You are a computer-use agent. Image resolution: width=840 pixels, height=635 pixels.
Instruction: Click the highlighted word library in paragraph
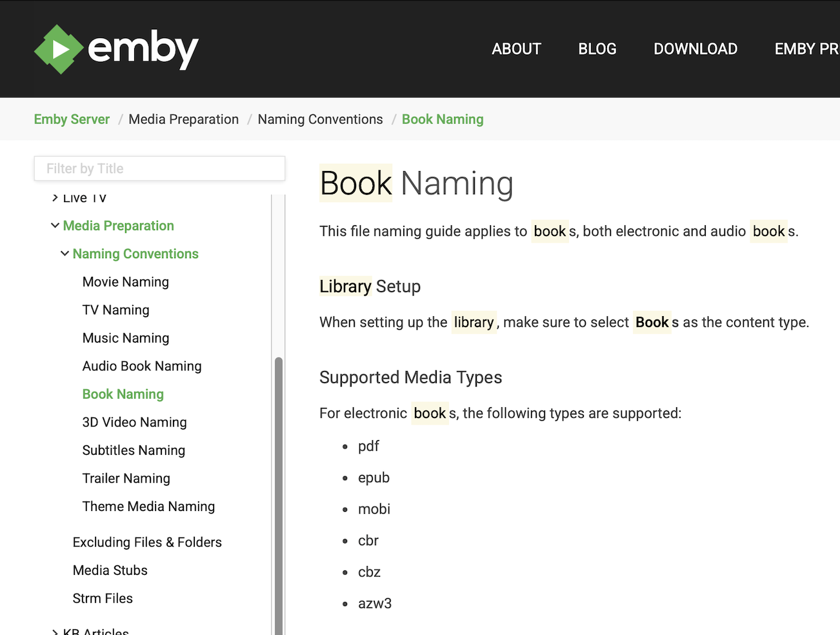point(474,322)
